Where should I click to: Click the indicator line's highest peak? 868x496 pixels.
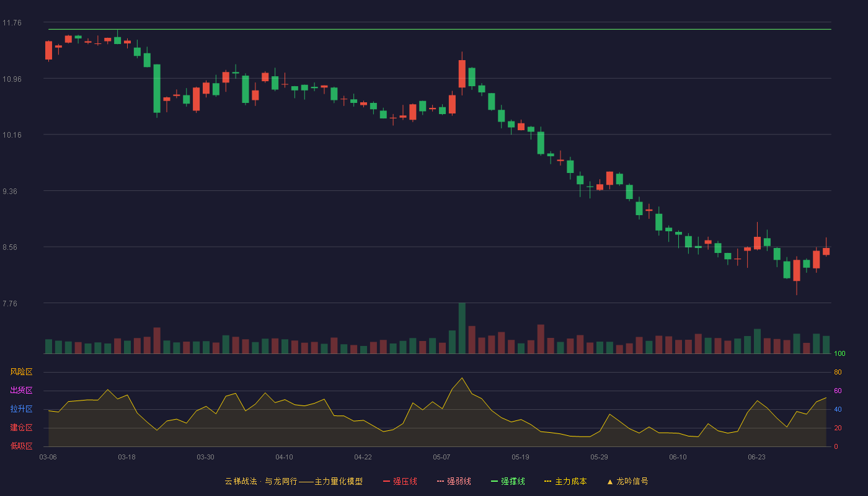click(462, 378)
